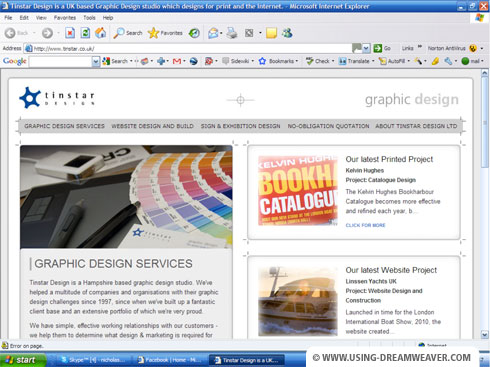Expand the Norton Antivirus dropdown arrow
The image size is (490, 367).
pos(482,48)
